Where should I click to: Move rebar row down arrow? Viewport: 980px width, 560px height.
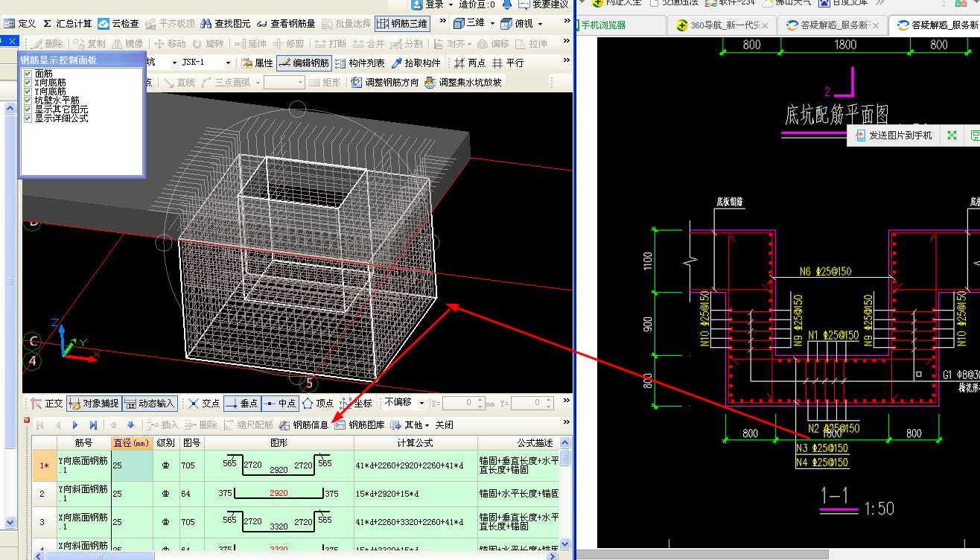[x=130, y=425]
